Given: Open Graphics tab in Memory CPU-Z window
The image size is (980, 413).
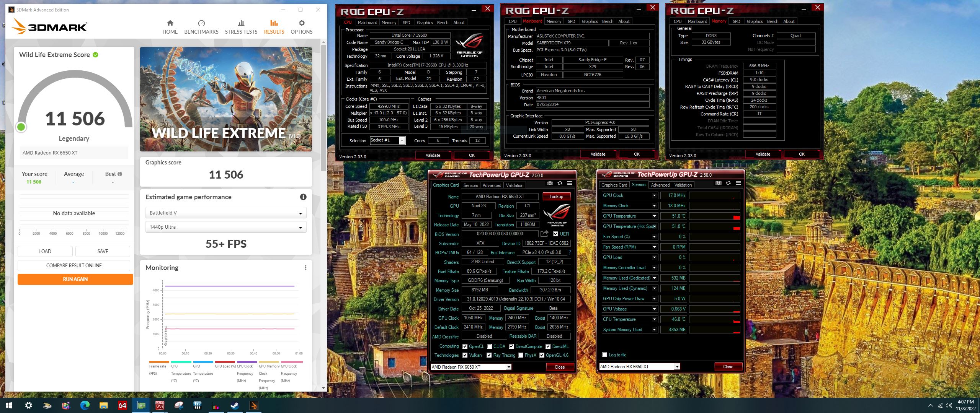Looking at the screenshot, I should click(x=755, y=21).
